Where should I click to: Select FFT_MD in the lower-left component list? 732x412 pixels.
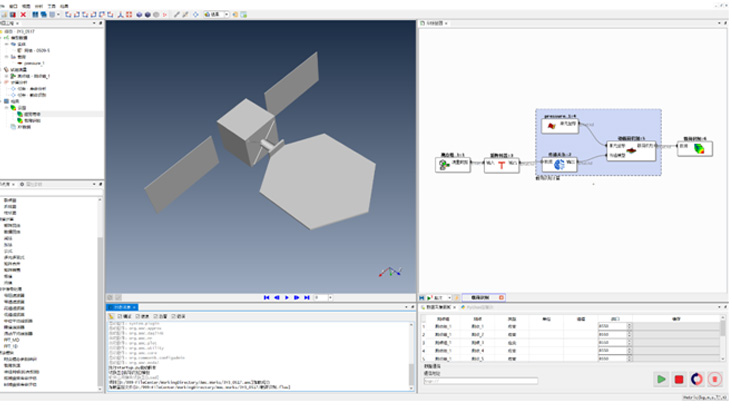point(11,340)
